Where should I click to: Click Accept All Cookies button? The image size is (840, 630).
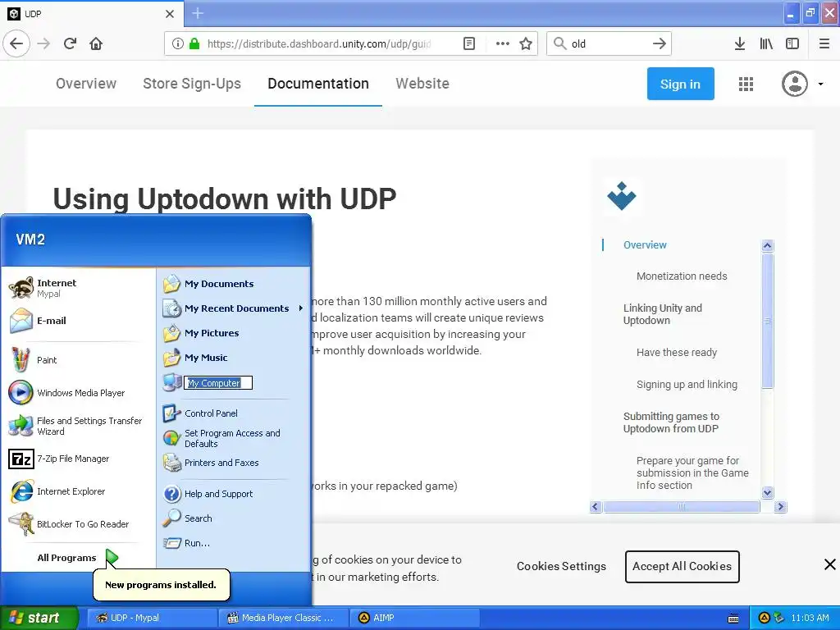(682, 566)
